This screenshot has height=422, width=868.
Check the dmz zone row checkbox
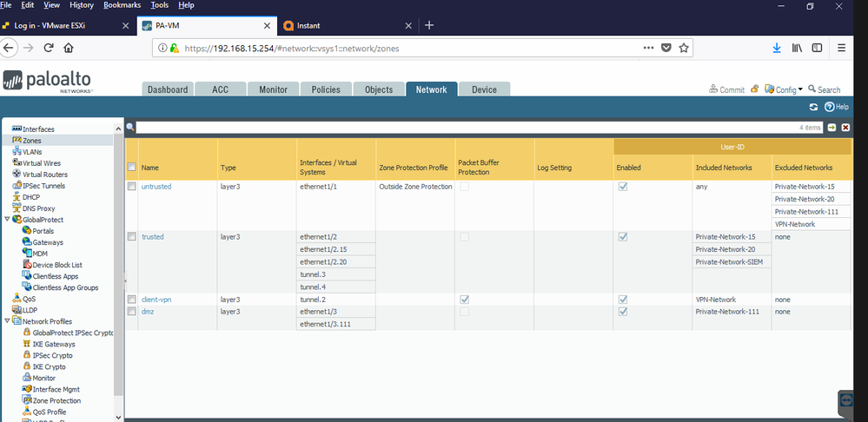132,312
